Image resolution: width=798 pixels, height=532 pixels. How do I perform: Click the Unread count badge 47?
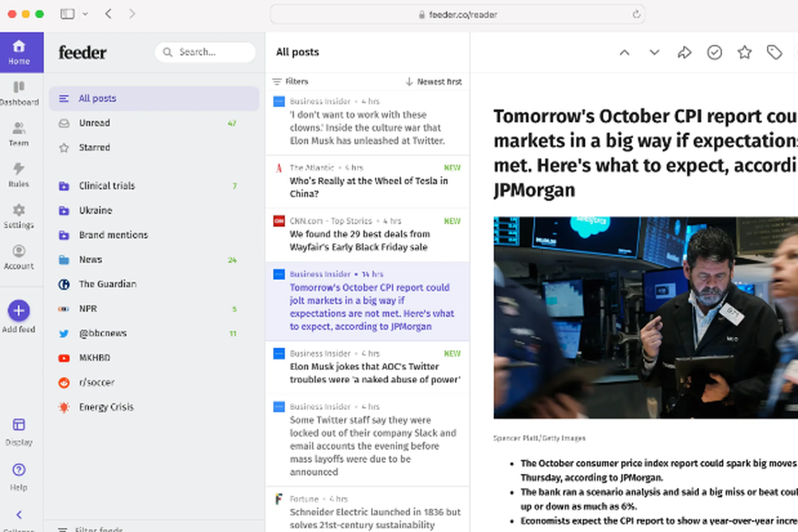tap(232, 123)
